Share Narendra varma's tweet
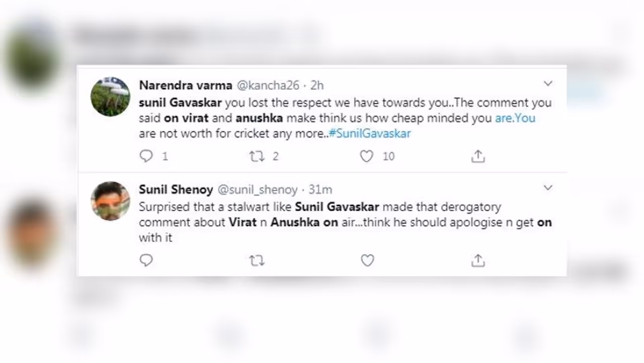The height and width of the screenshot is (363, 644). (x=477, y=156)
